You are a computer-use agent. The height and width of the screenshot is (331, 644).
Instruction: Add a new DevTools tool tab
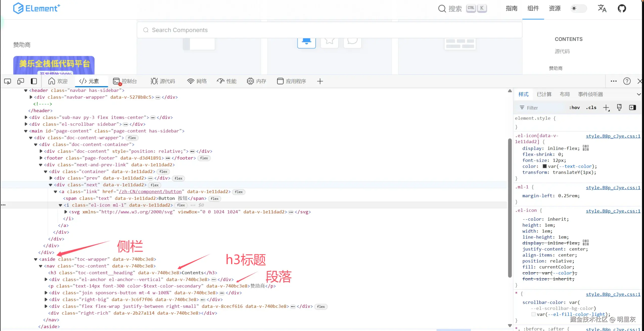tap(320, 81)
